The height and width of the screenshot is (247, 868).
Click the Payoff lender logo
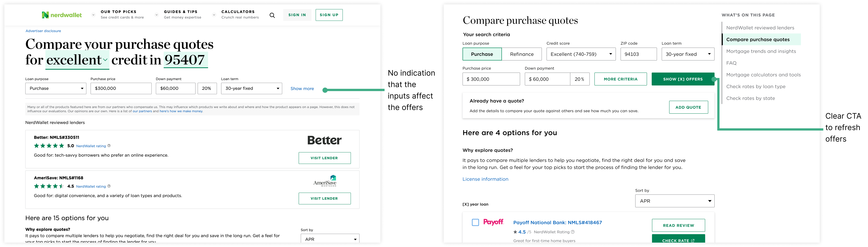coord(493,222)
